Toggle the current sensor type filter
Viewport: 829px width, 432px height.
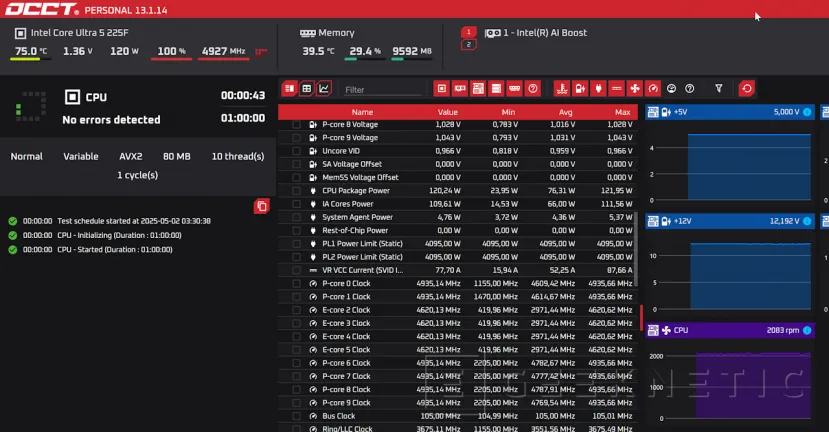coord(616,89)
